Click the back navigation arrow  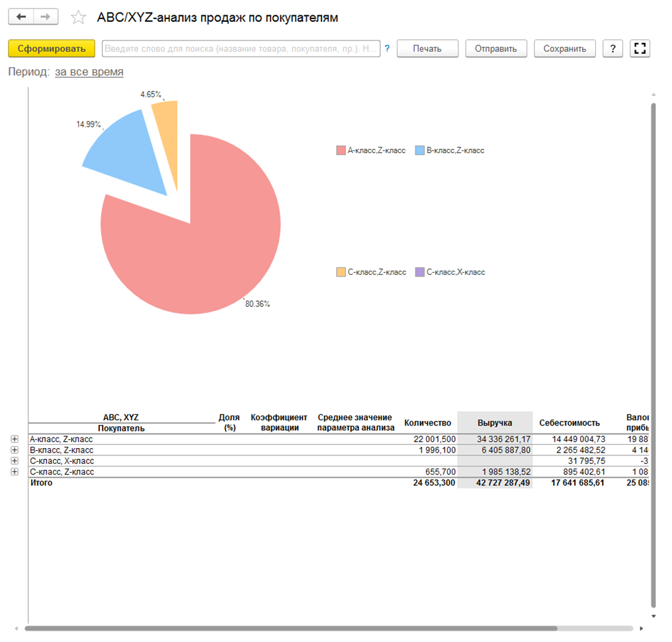[x=21, y=17]
